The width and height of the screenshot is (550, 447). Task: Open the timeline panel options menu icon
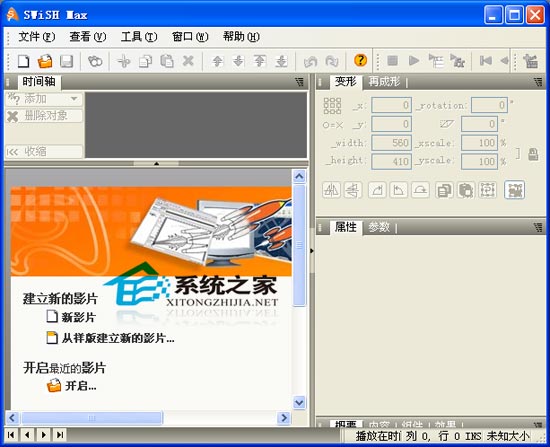tap(299, 82)
